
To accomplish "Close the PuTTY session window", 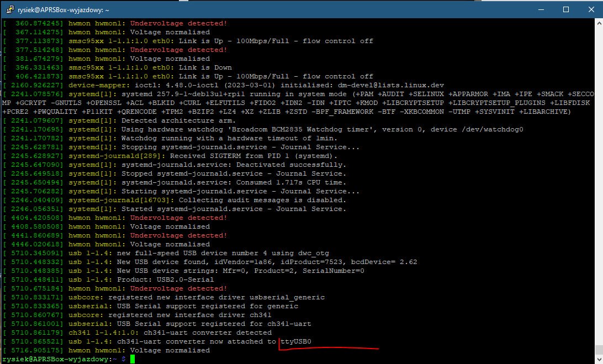I will coord(590,9).
